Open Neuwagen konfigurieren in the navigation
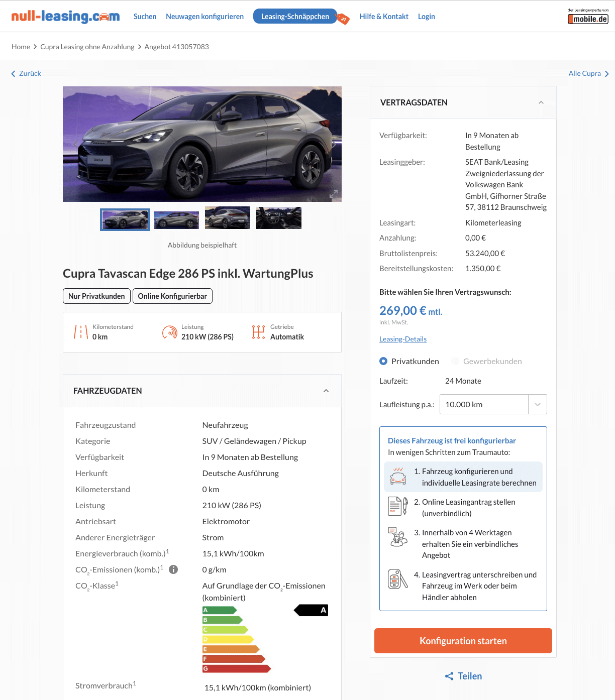 [204, 17]
